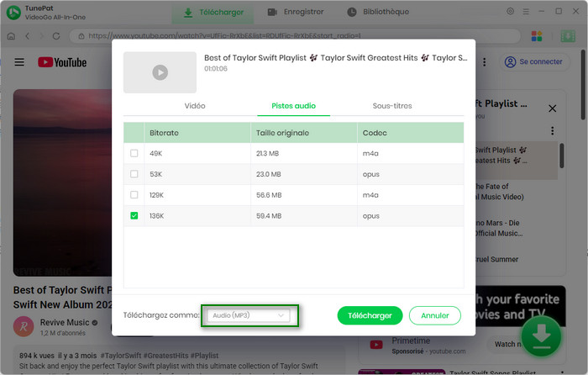Image resolution: width=588 pixels, height=375 pixels.
Task: Click the Codec column header
Action: 410,133
